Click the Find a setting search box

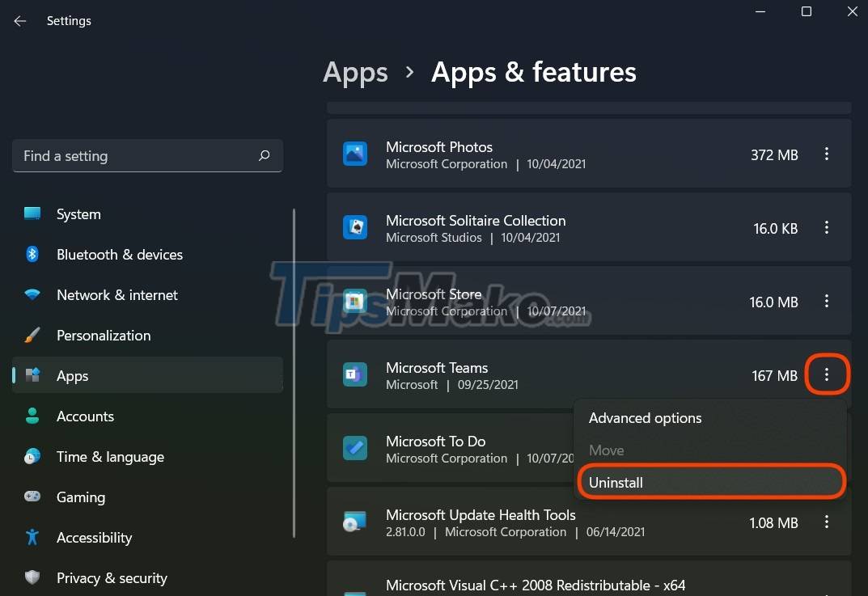(147, 155)
